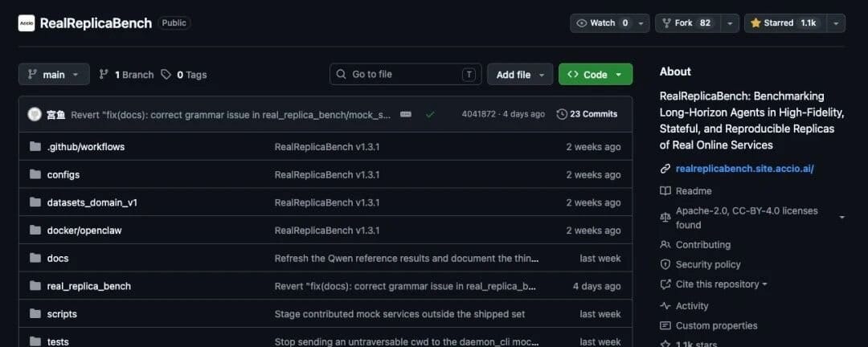Expand Cite this repository dropdown
The width and height of the screenshot is (868, 347).
pos(721,284)
